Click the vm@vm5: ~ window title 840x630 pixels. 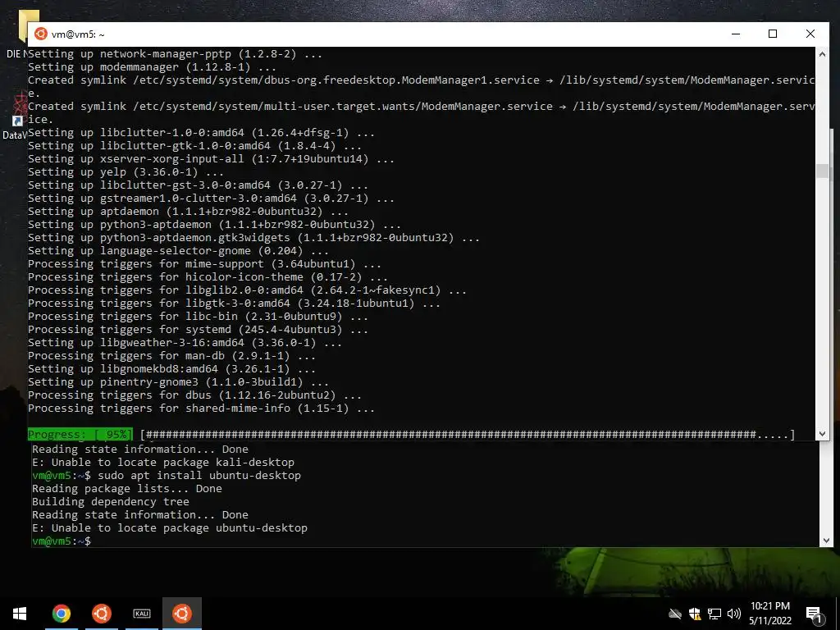coord(78,34)
